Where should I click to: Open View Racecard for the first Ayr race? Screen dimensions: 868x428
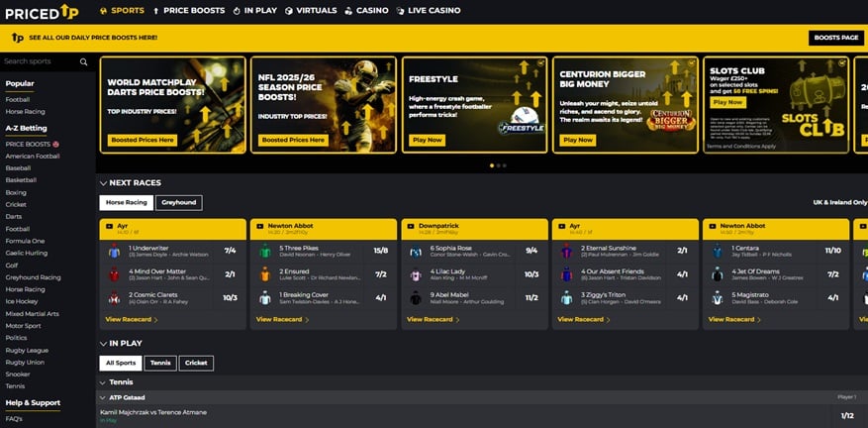pos(132,319)
